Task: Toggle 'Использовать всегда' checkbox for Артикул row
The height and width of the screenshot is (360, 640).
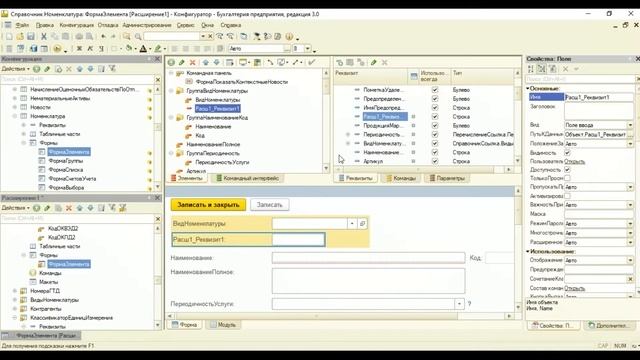Action: pos(435,161)
